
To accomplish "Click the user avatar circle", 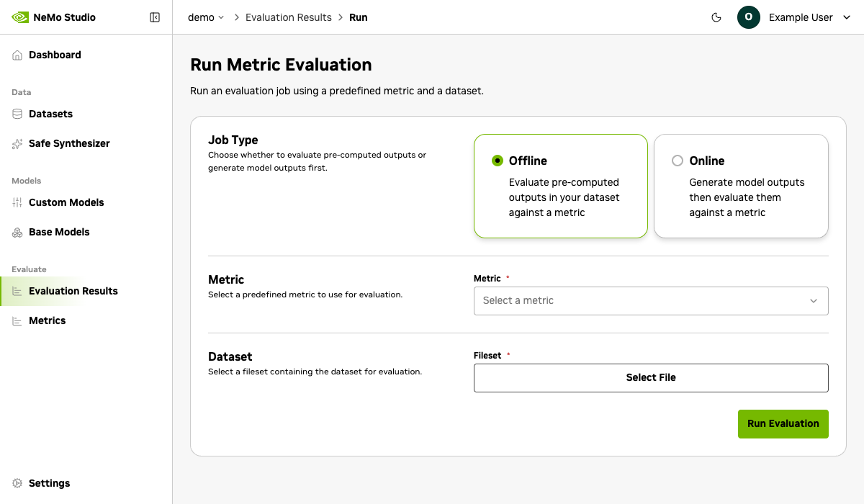I will click(748, 17).
